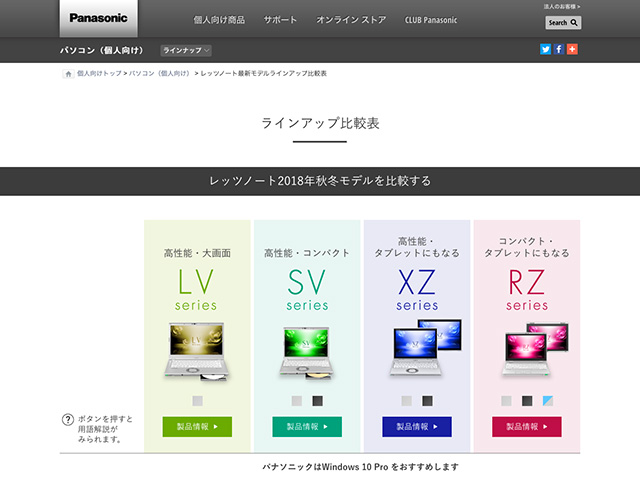Follow the 法人のお客様 link

(562, 7)
